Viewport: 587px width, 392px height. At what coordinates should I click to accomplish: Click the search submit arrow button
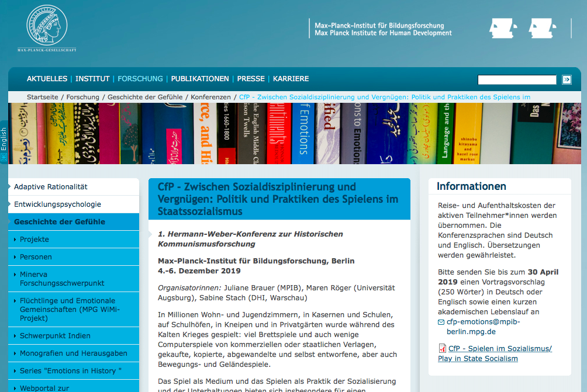point(567,79)
